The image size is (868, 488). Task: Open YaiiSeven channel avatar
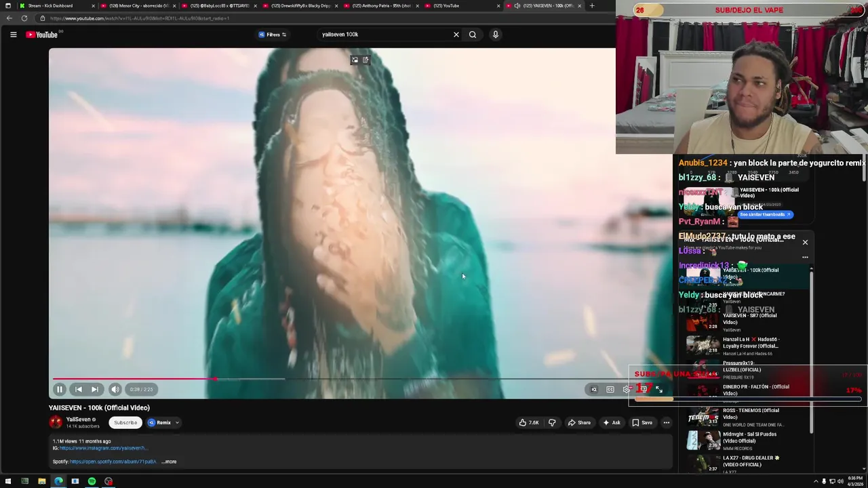[56, 422]
